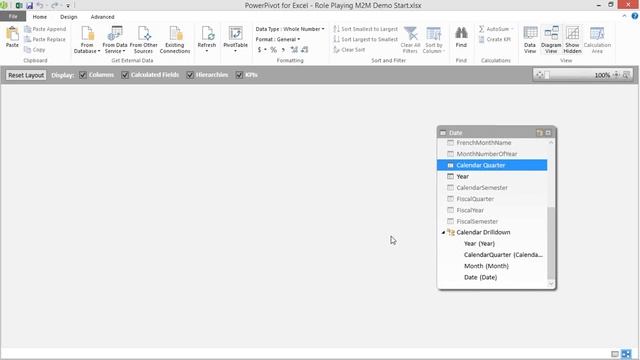Select the Year column
The width and height of the screenshot is (640, 360).
(x=492, y=176)
